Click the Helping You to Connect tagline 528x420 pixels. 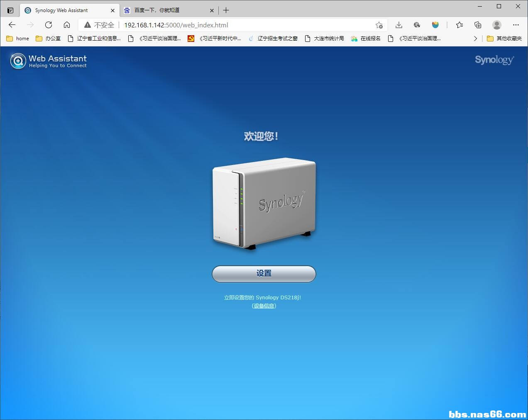pos(58,66)
